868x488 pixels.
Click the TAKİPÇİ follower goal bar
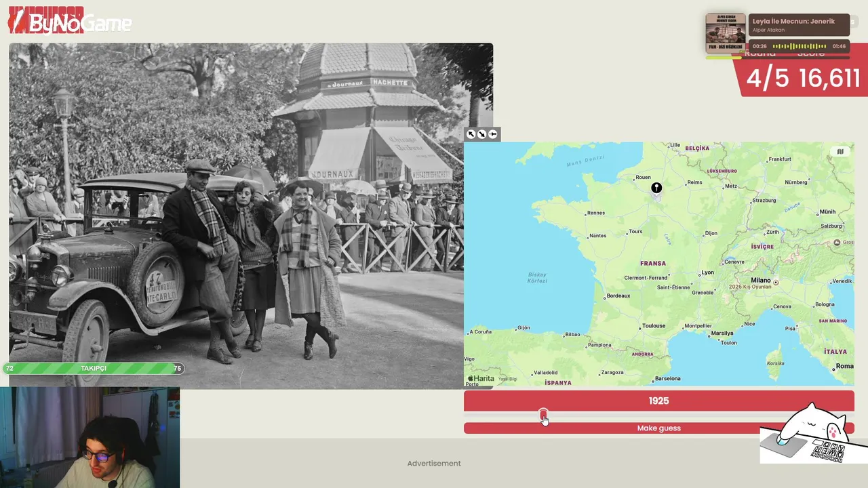click(x=94, y=368)
